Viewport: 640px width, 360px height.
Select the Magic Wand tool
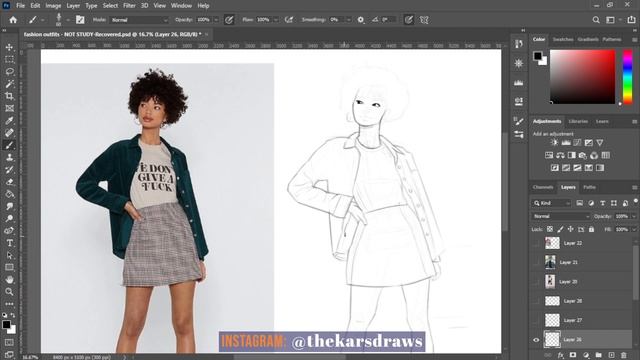point(9,84)
